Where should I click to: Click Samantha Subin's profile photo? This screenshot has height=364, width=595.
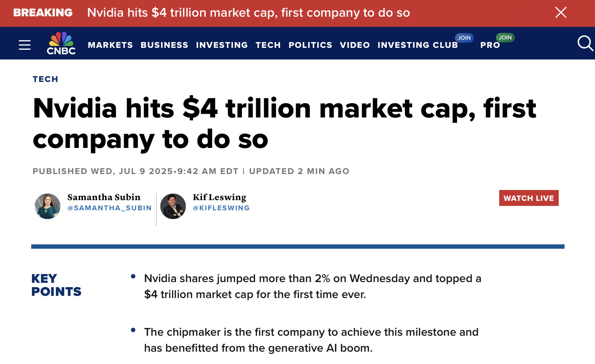[48, 206]
